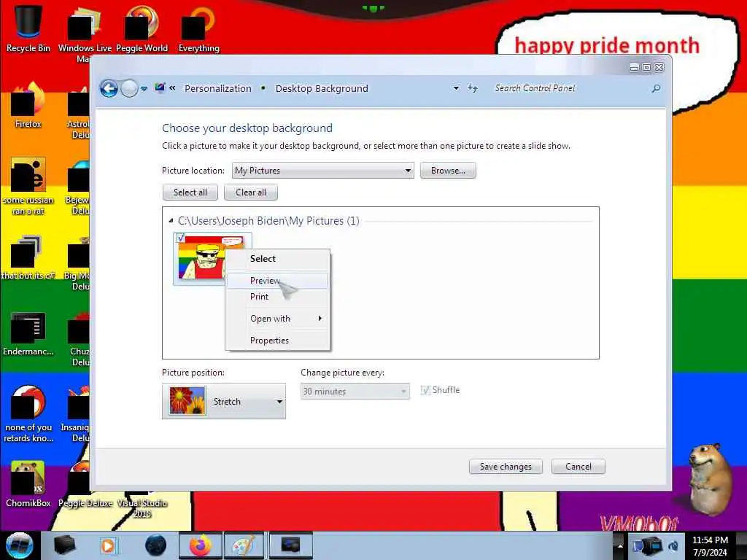The image size is (747, 560).
Task: Click the search magnifier icon
Action: (x=656, y=88)
